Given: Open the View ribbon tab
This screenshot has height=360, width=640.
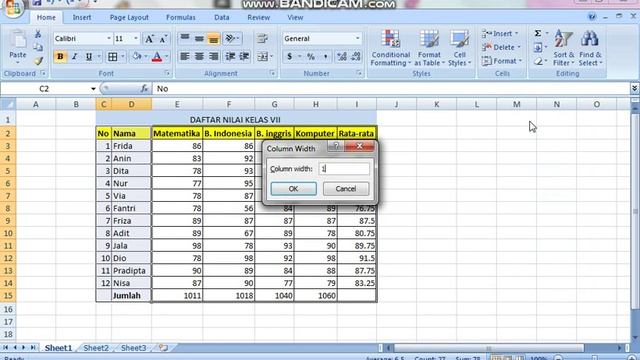Looking at the screenshot, I should click(295, 18).
